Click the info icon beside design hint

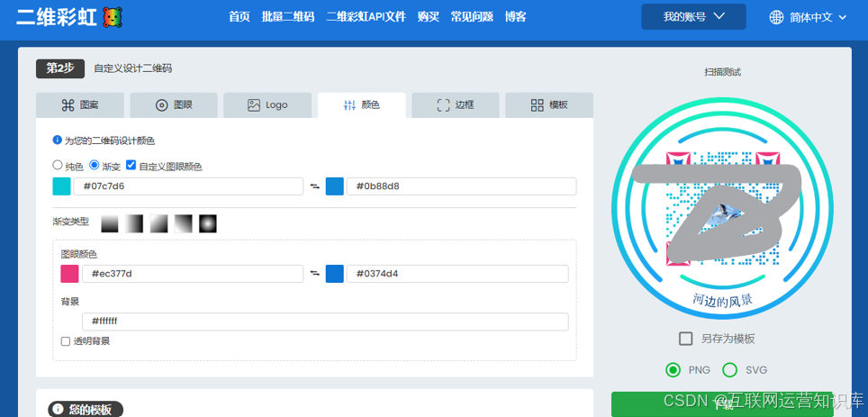[x=57, y=141]
